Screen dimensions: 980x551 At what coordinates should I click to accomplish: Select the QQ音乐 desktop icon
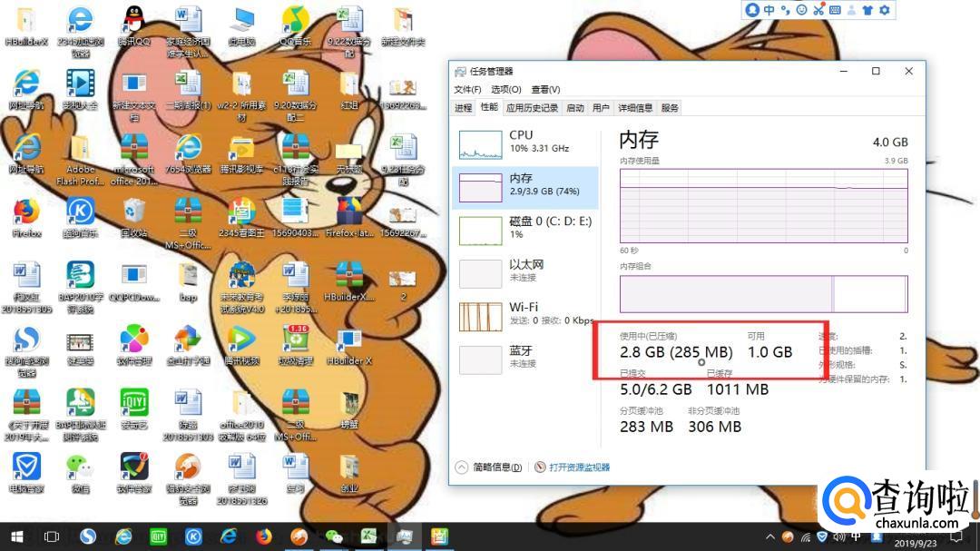point(295,27)
